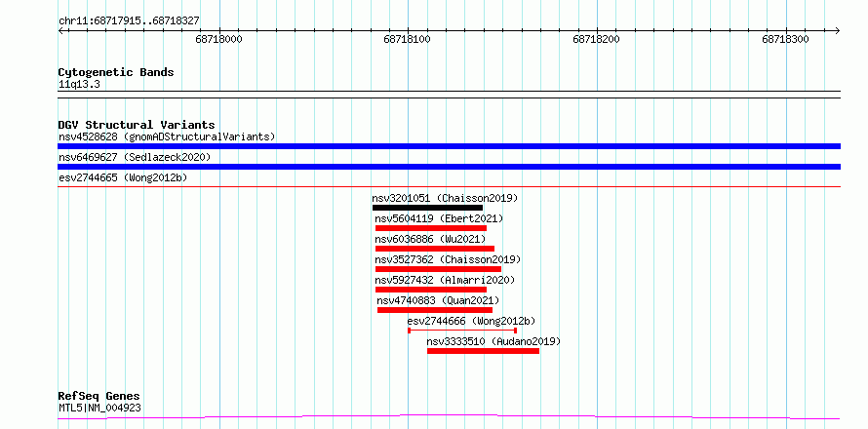Click the left arrowhead of the ruler
This screenshot has width=868, height=429.
60,30
